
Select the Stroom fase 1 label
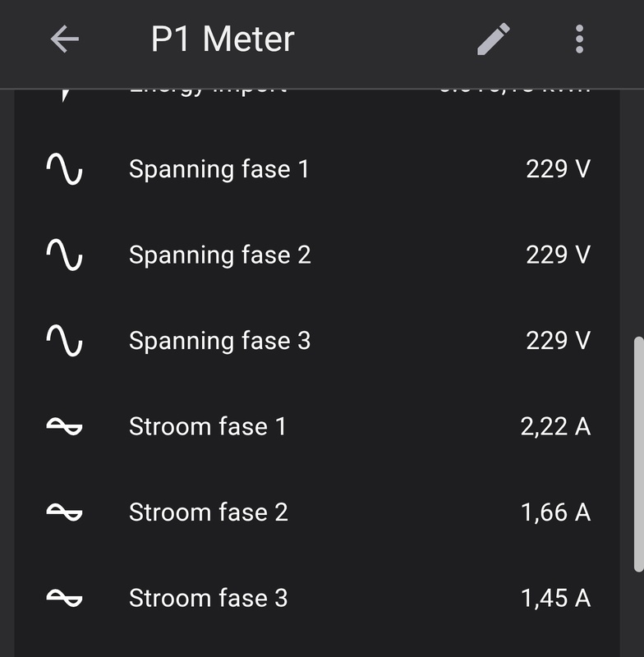207,426
